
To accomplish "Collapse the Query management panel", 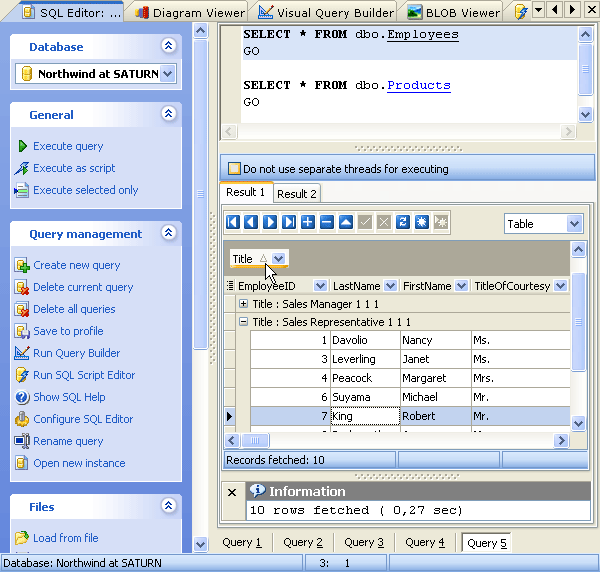I will 169,233.
